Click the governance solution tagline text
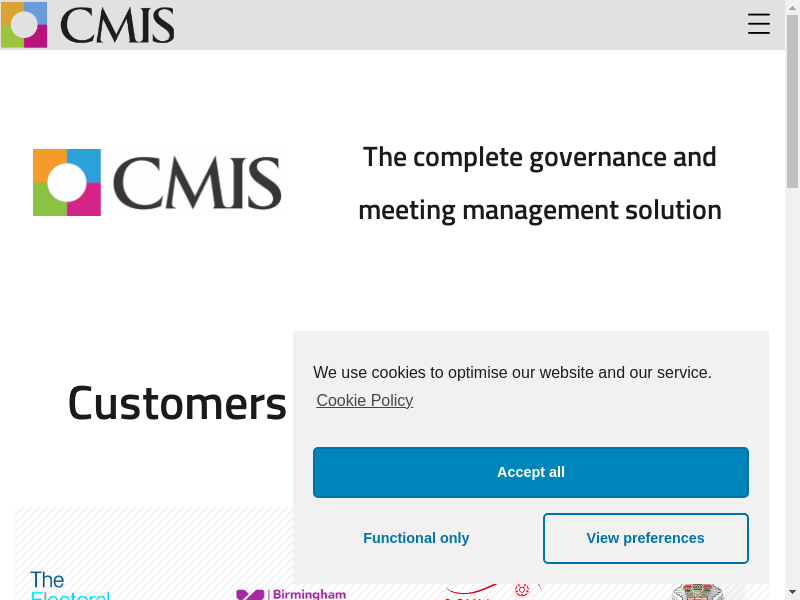 tap(540, 184)
